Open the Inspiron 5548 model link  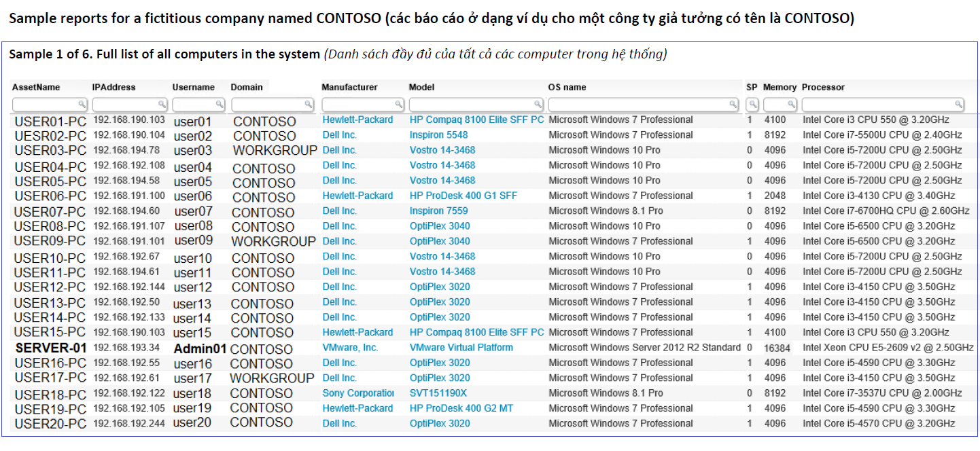click(x=438, y=134)
